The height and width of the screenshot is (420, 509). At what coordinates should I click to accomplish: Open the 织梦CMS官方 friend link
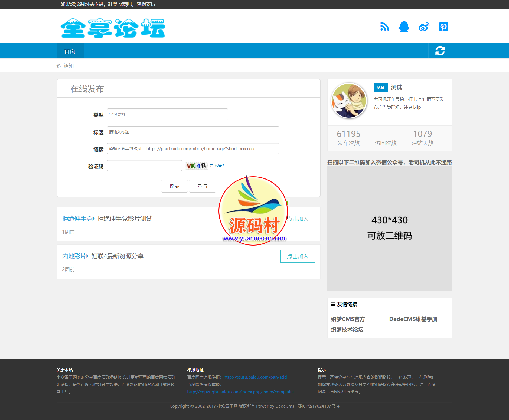click(x=348, y=319)
